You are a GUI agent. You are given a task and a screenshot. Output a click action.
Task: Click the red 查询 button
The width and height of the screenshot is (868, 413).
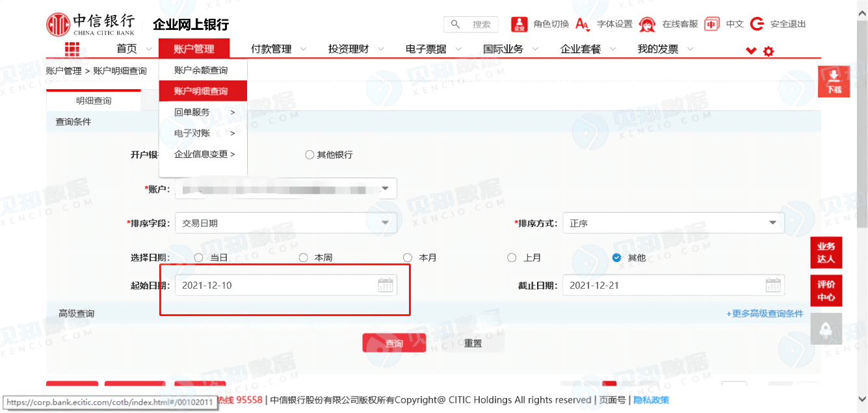394,343
